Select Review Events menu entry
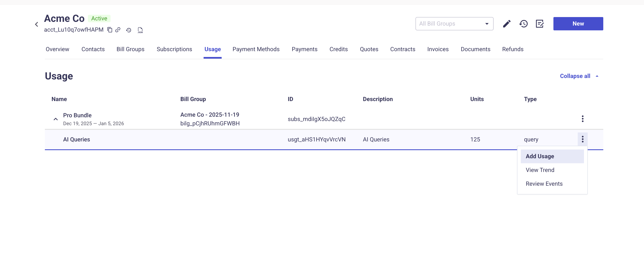The image size is (644, 272). (x=544, y=184)
